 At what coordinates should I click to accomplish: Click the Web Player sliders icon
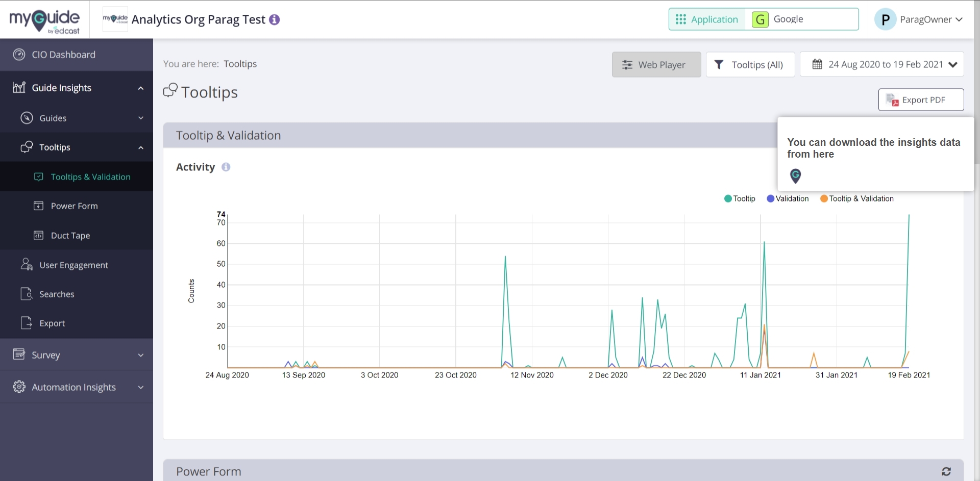[x=627, y=65]
